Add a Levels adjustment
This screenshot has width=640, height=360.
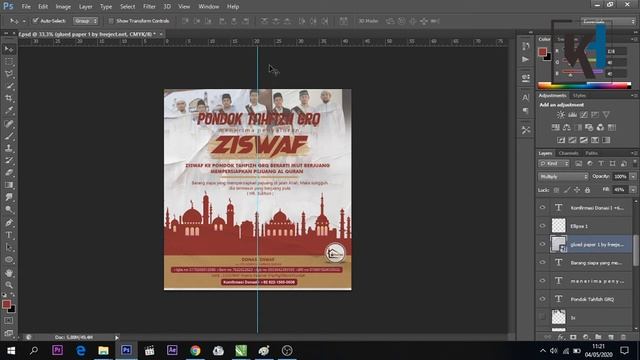click(x=573, y=115)
